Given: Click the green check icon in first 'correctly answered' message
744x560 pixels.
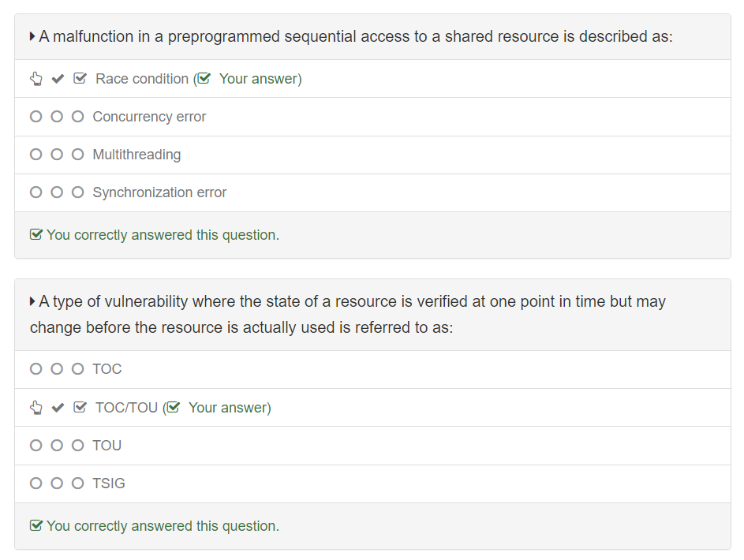Looking at the screenshot, I should 36,235.
